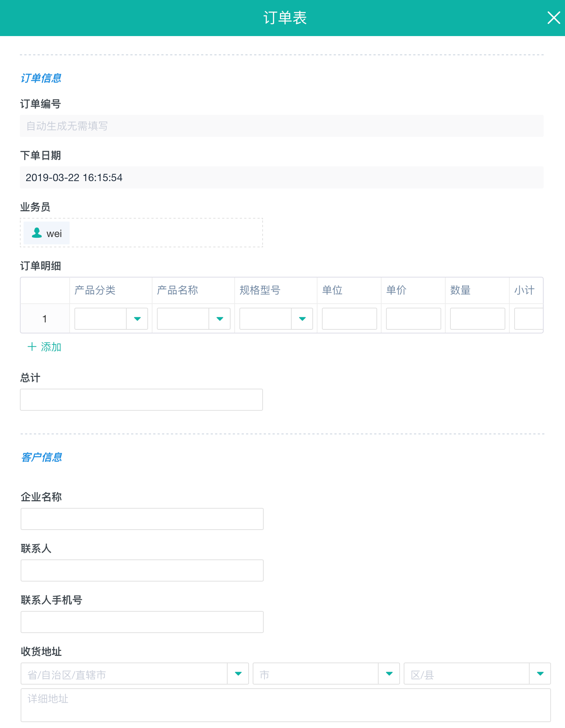This screenshot has height=728, width=565.
Task: Click the 单价 column header
Action: coord(413,290)
